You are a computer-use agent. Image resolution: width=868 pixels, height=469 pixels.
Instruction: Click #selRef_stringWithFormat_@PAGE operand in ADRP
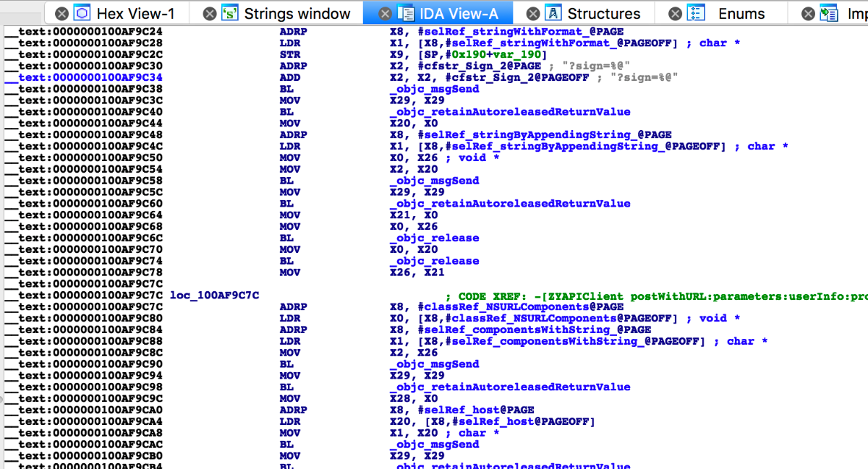point(522,32)
